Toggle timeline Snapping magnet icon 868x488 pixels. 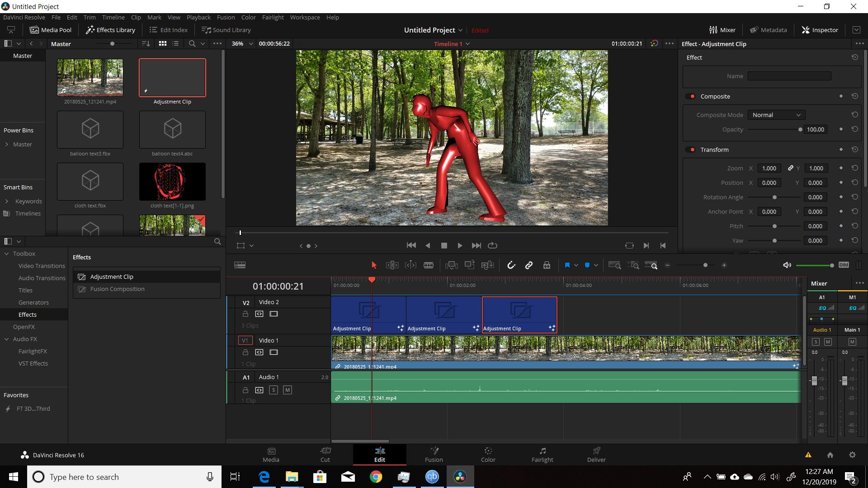511,265
